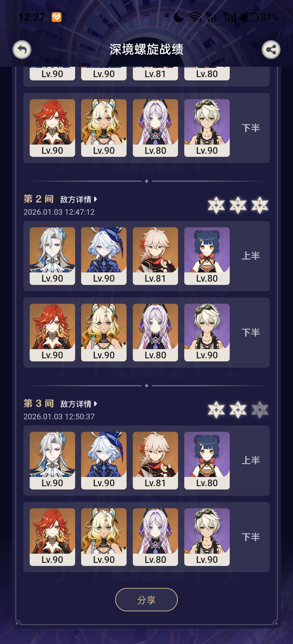Tap the Wi-Fi icon in status bar
Image resolution: width=293 pixels, height=644 pixels.
[x=195, y=17]
